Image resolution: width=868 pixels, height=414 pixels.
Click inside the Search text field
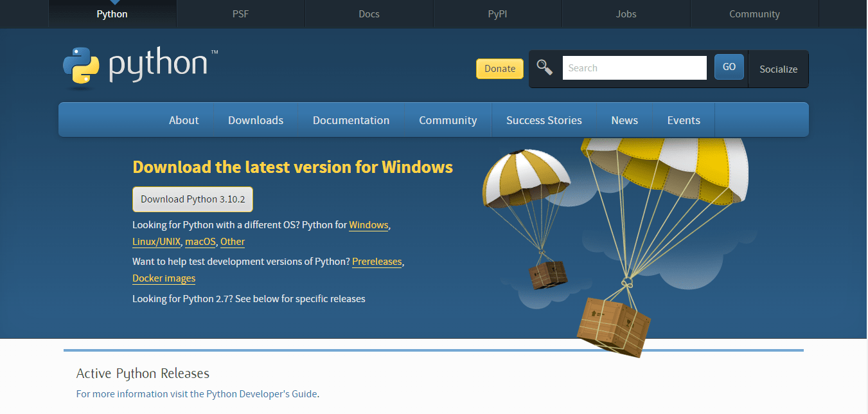tap(634, 68)
